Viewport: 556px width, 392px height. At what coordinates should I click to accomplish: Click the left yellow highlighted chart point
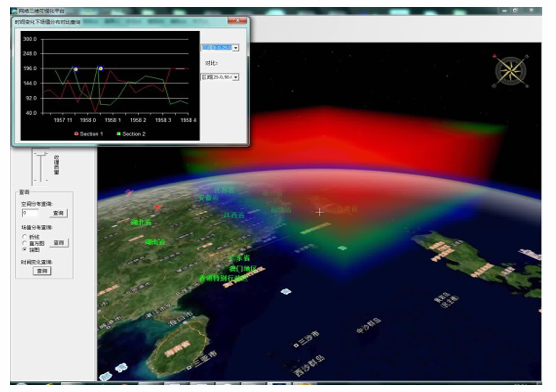click(x=76, y=69)
